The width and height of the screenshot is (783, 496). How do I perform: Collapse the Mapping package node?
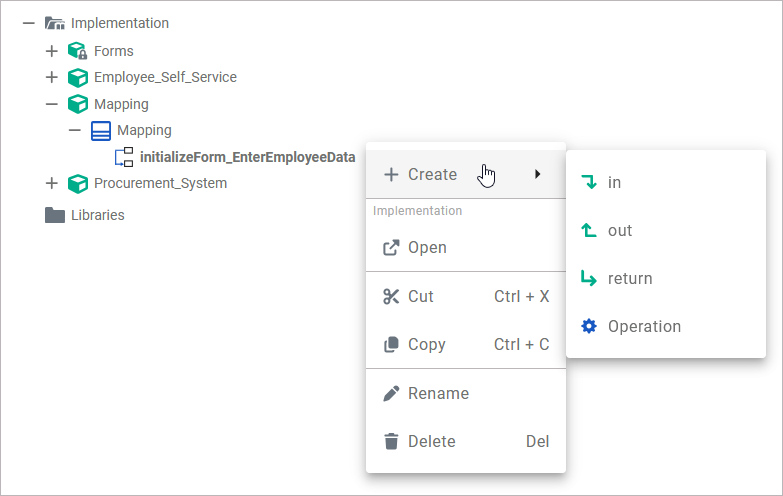point(52,104)
